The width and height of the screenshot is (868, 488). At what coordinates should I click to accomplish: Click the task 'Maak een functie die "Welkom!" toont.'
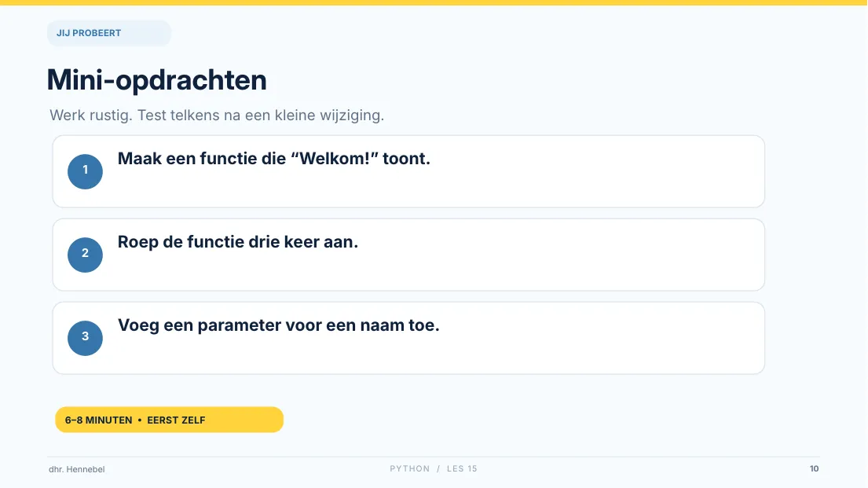[x=274, y=159]
